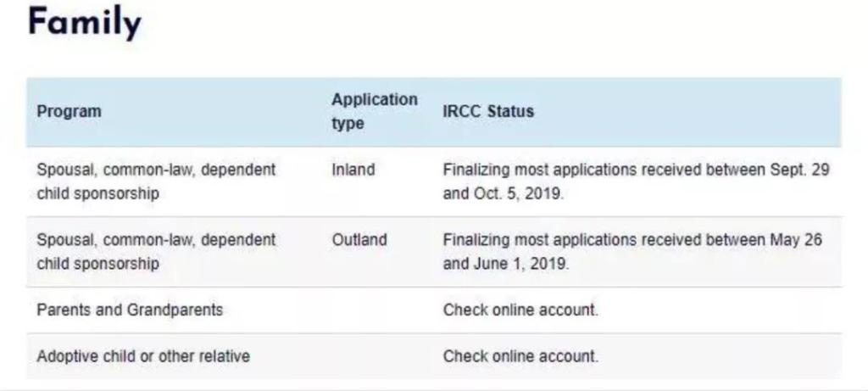
Task: Click the Application type column header
Action: (x=374, y=111)
